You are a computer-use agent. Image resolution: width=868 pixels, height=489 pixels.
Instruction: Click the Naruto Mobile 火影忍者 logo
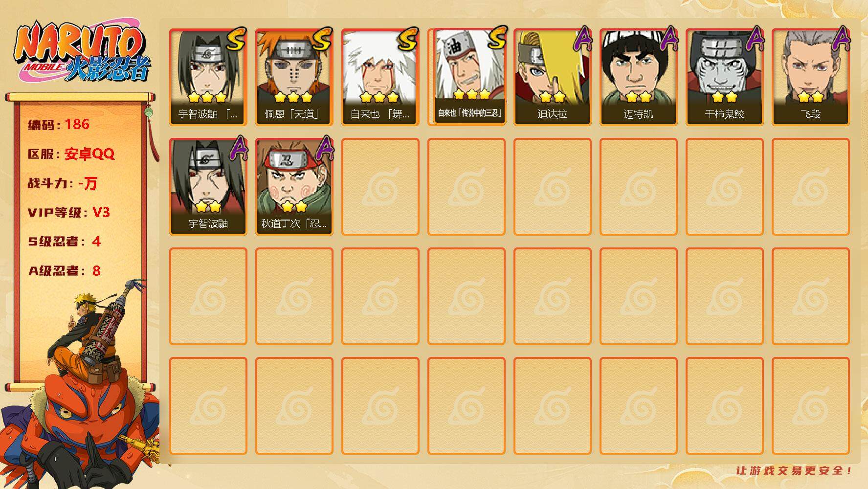[82, 51]
